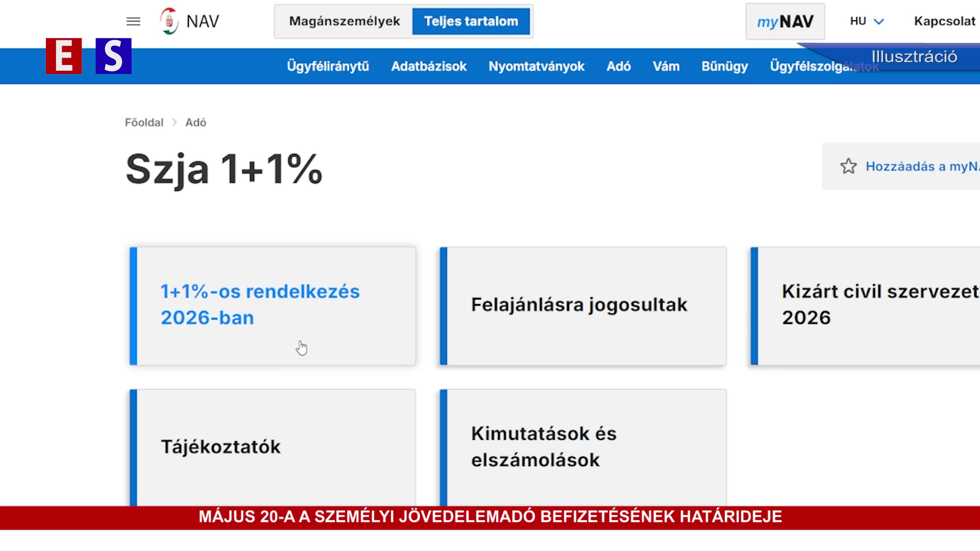Screen dimensions: 980x551
Task: Select the Adó menu item
Action: pyautogui.click(x=618, y=66)
